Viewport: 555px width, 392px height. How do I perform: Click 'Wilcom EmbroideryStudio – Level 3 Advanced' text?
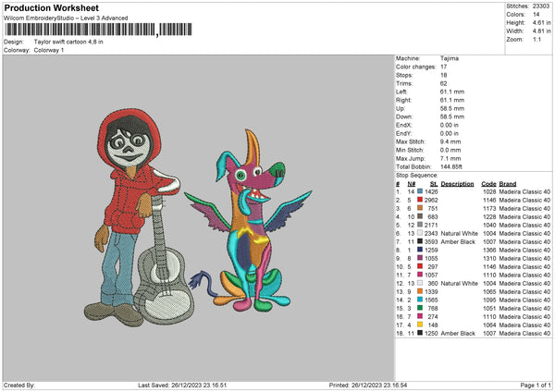click(x=66, y=18)
